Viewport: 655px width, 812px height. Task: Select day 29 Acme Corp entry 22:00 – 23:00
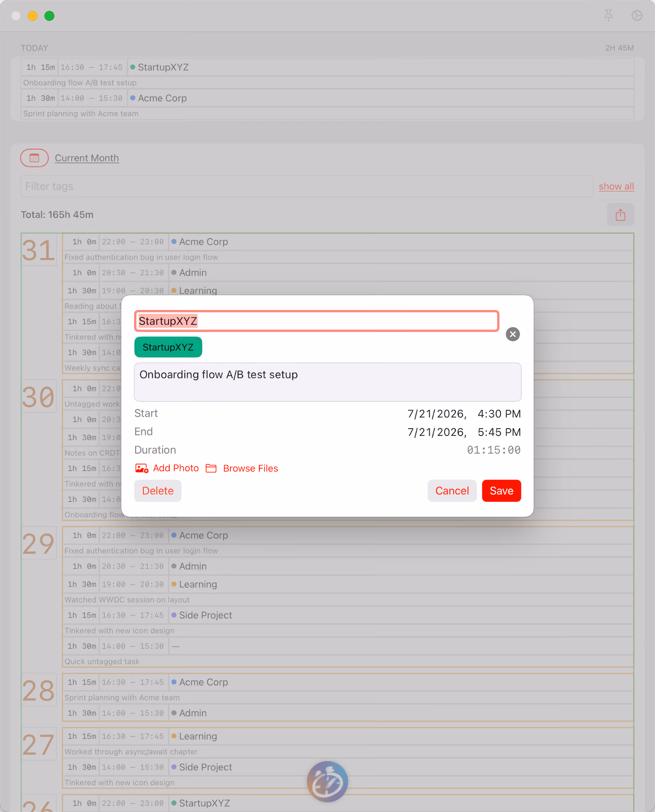[x=348, y=536]
